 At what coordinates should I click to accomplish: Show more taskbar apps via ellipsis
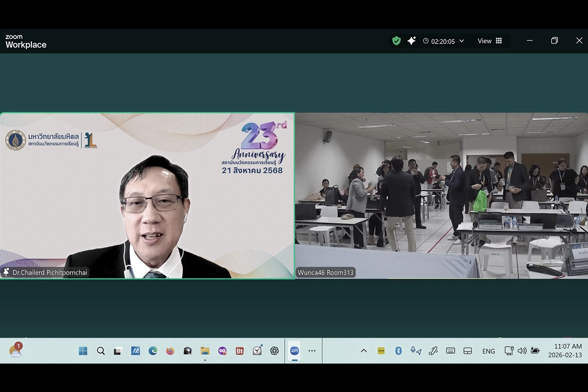point(312,351)
